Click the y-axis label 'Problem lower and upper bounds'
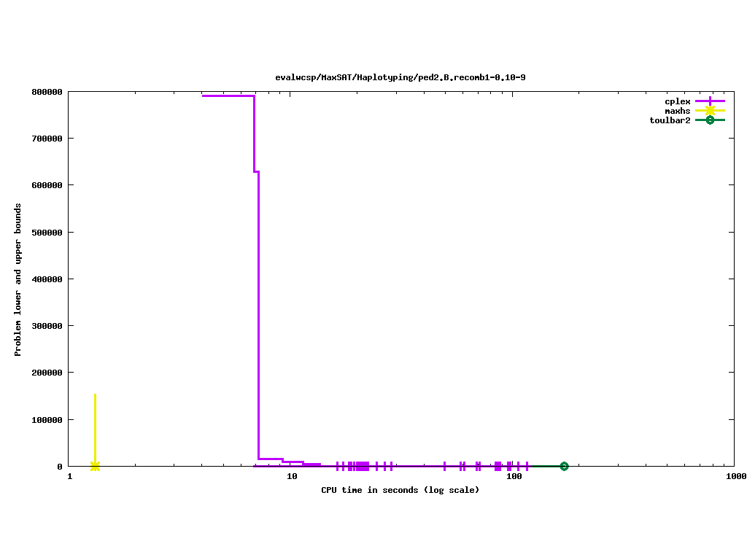 [18, 279]
